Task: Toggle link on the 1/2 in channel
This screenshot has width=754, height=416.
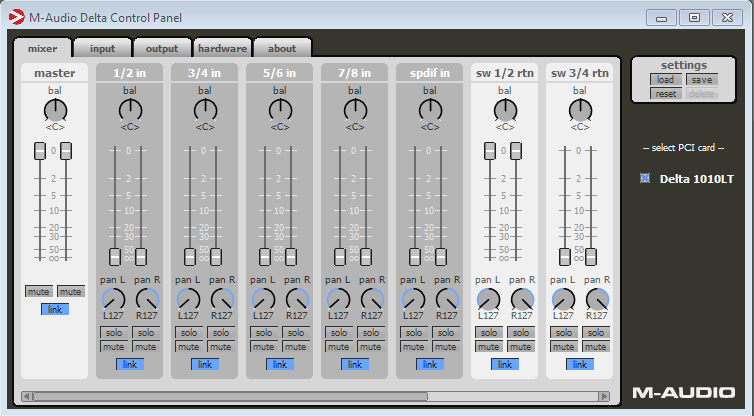Action: pos(130,365)
